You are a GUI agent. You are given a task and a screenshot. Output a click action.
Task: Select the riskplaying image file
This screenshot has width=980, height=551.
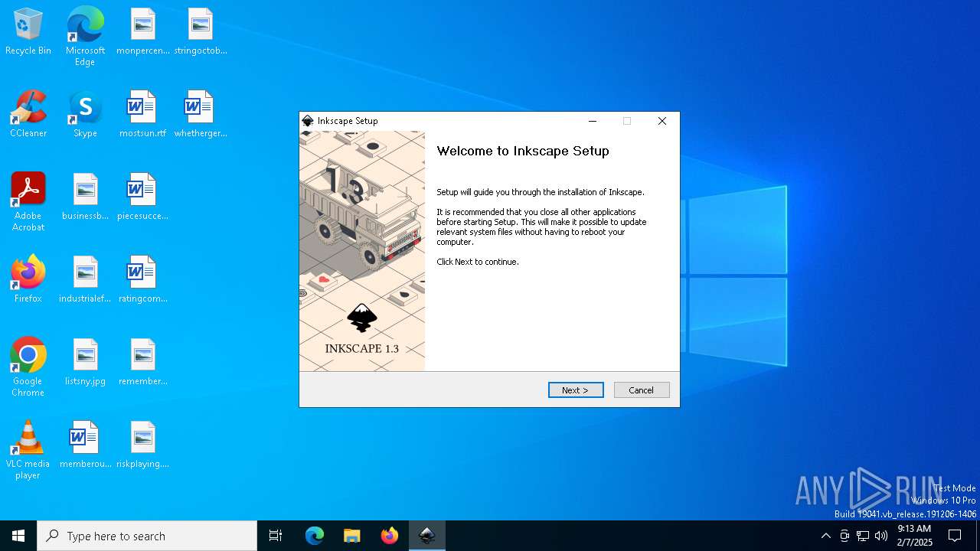(143, 445)
